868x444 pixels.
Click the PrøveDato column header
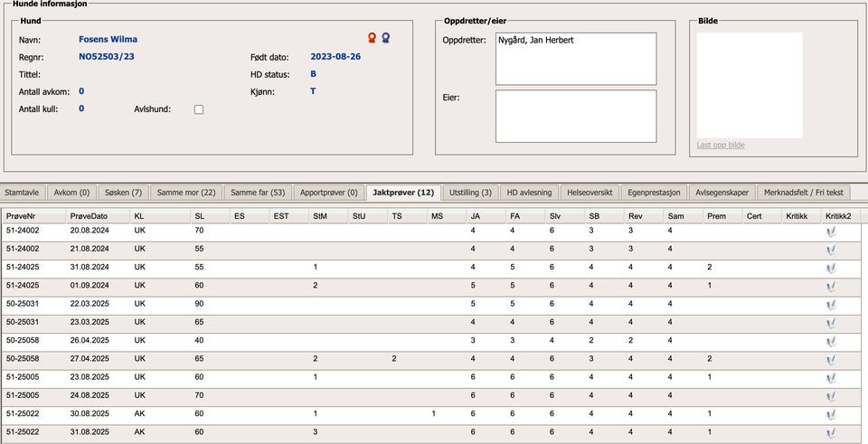click(89, 216)
